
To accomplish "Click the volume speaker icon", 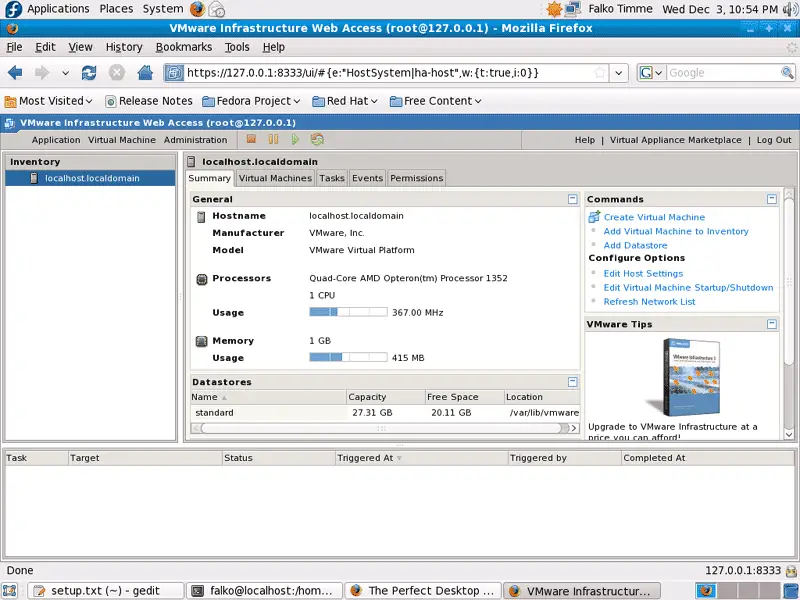I will (x=791, y=9).
